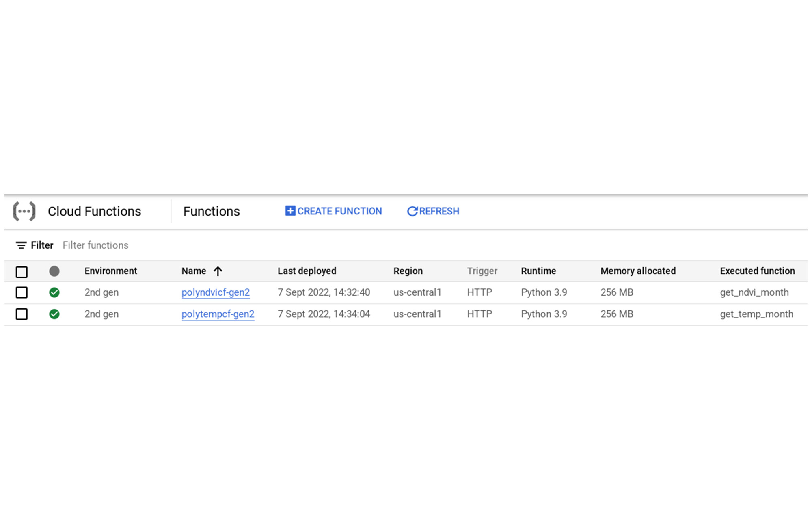Click the REFRESH circular arrow icon
Screen dimensions: 812x526
pos(412,212)
